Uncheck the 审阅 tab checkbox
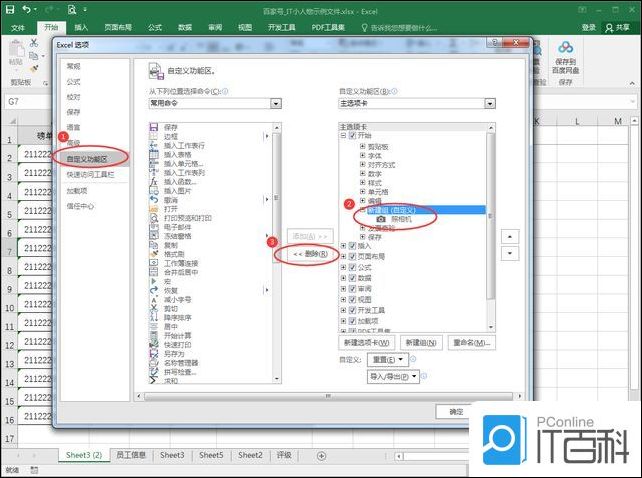Viewport: 642px width, 478px height. click(x=352, y=289)
